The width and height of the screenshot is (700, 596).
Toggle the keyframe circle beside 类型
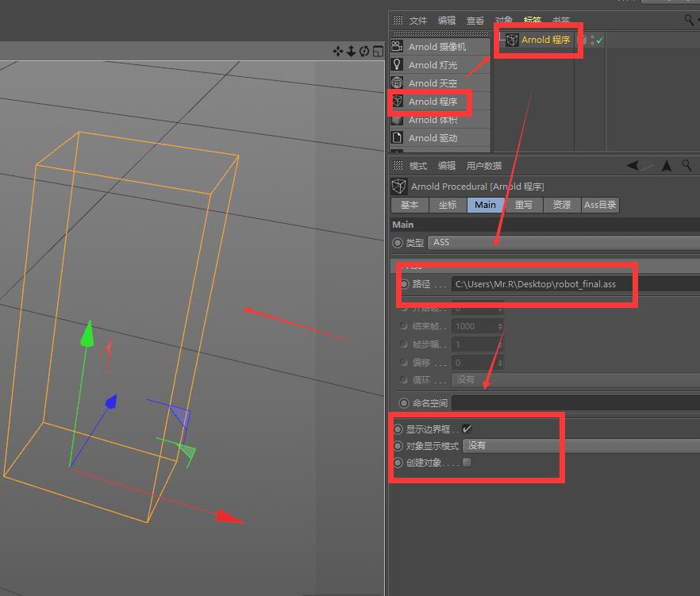tap(398, 243)
